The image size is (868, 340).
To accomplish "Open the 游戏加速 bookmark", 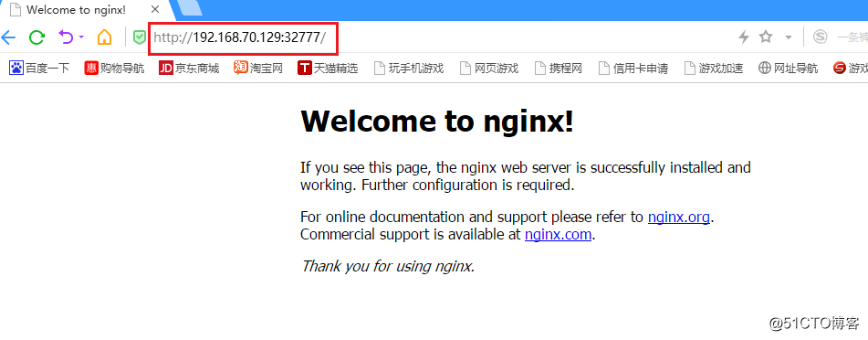I will (x=714, y=69).
